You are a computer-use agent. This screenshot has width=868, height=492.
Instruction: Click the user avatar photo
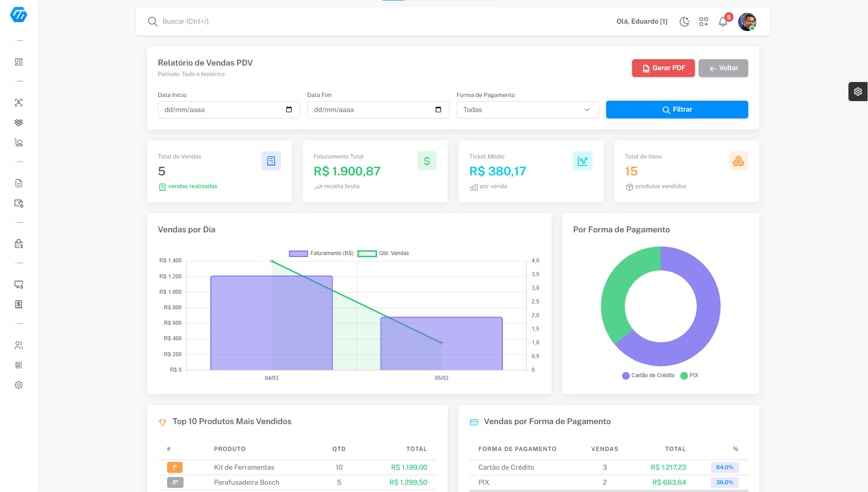click(x=747, y=21)
